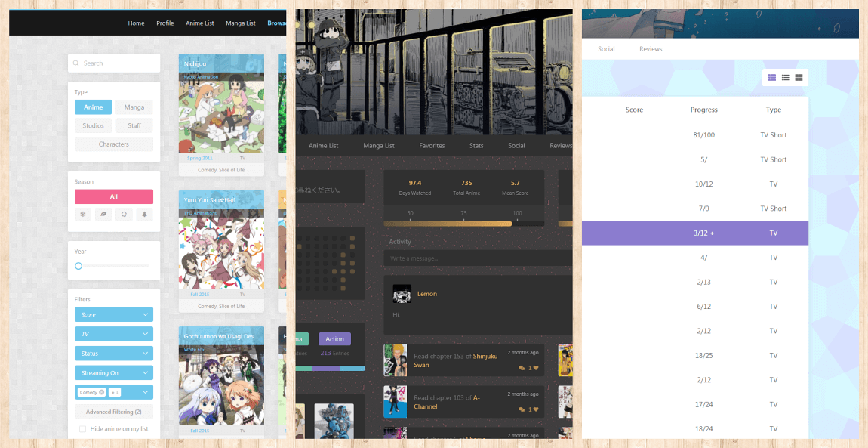868x448 pixels.
Task: Select the Anime type button
Action: [93, 107]
